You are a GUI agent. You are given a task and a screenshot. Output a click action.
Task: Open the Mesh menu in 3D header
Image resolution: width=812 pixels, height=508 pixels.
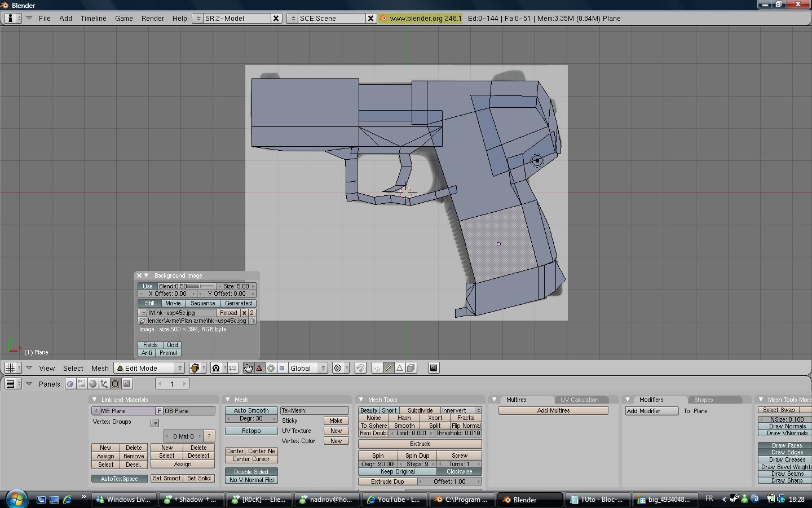[100, 368]
